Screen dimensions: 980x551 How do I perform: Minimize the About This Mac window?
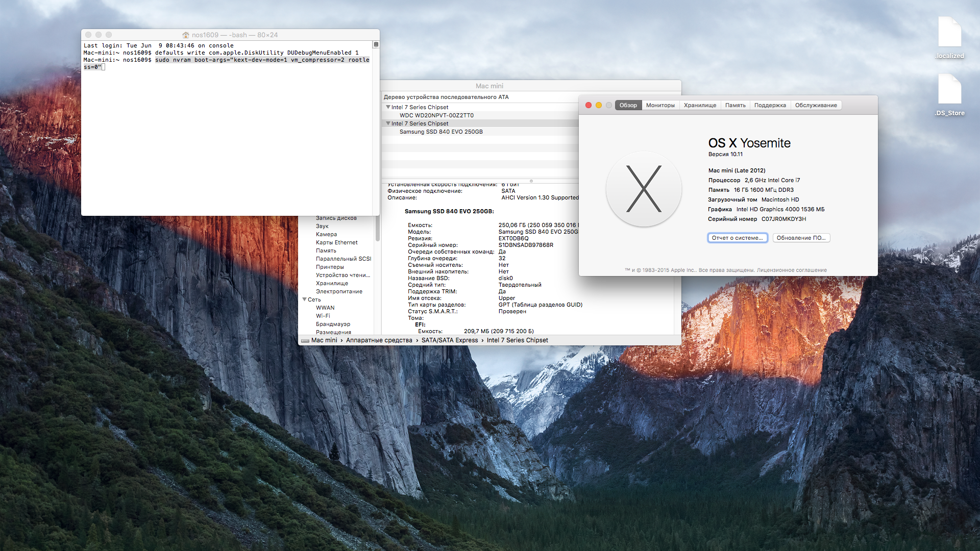[599, 105]
